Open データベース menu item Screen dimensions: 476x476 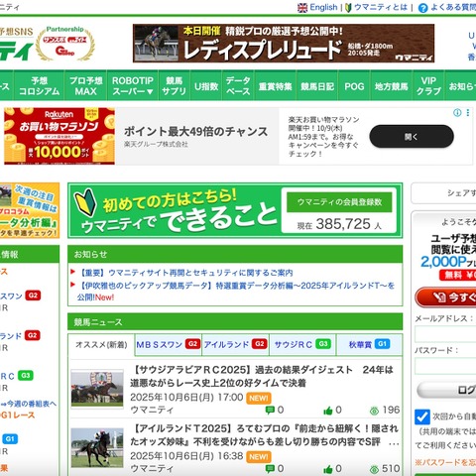pos(238,86)
